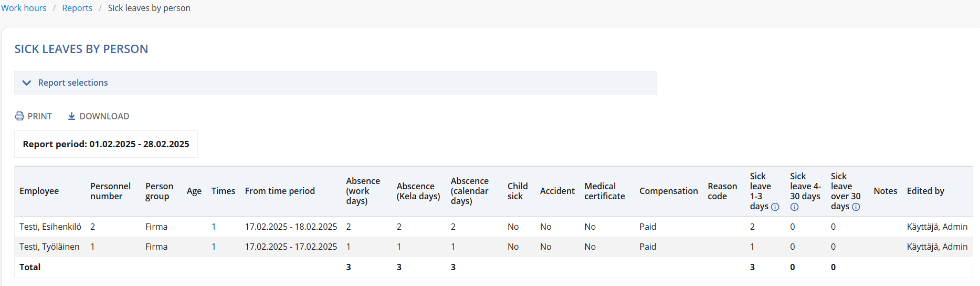Open Report selections panel label

[73, 83]
